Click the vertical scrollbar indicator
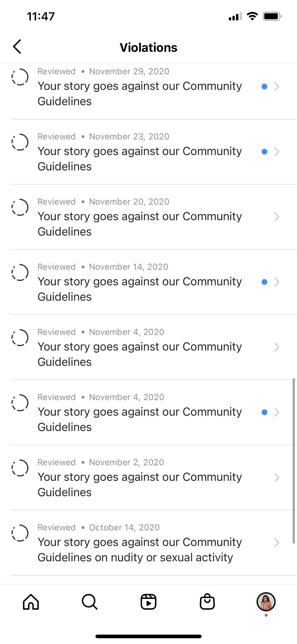Image resolution: width=297 pixels, height=644 pixels. click(294, 461)
